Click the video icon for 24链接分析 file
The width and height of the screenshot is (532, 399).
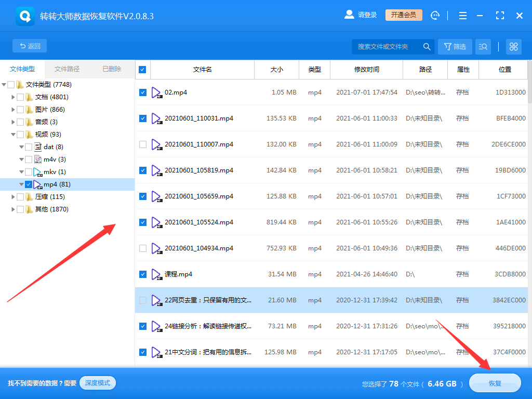[157, 326]
